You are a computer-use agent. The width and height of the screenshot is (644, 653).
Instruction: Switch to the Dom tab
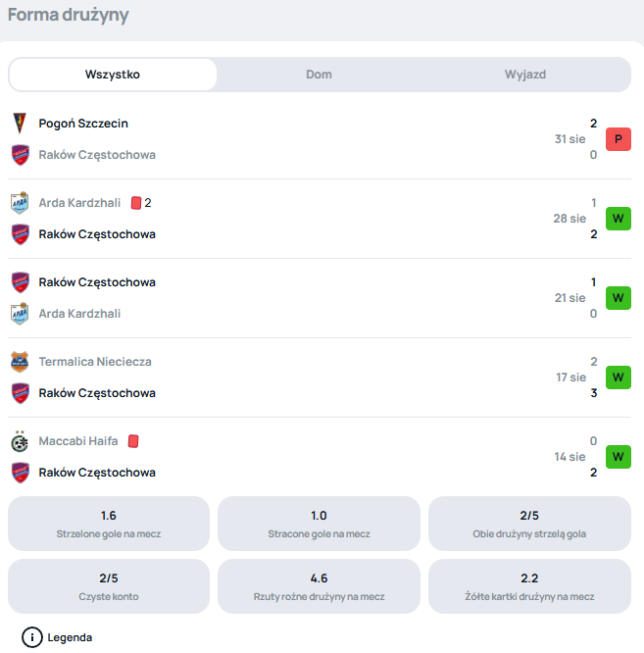319,75
